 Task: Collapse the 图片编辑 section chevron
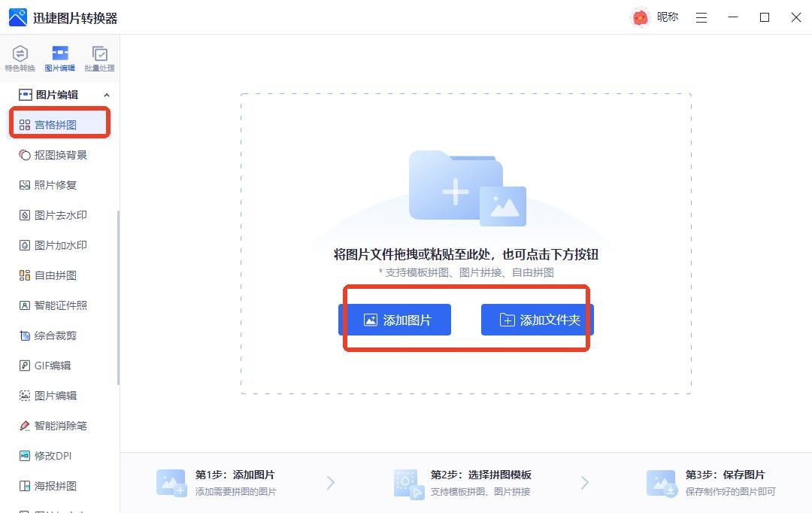106,95
